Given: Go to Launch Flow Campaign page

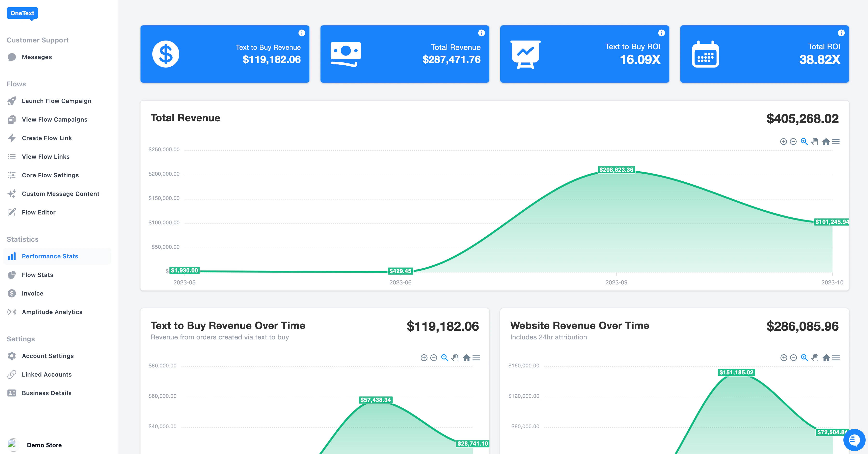Looking at the screenshot, I should [56, 101].
